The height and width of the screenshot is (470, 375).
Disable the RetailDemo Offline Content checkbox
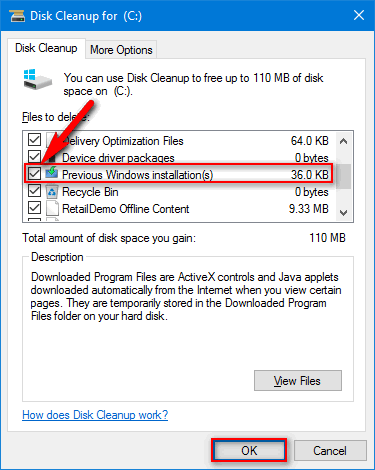34,208
